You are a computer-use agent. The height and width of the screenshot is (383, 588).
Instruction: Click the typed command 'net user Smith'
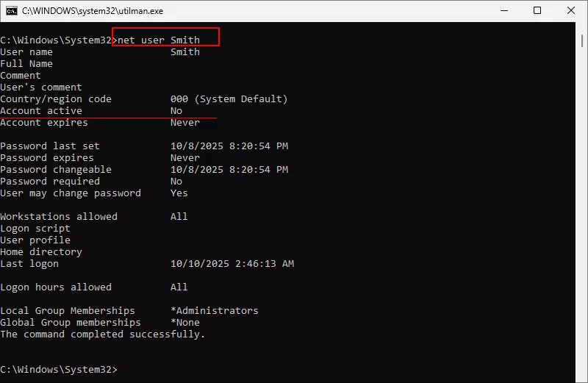coord(159,40)
